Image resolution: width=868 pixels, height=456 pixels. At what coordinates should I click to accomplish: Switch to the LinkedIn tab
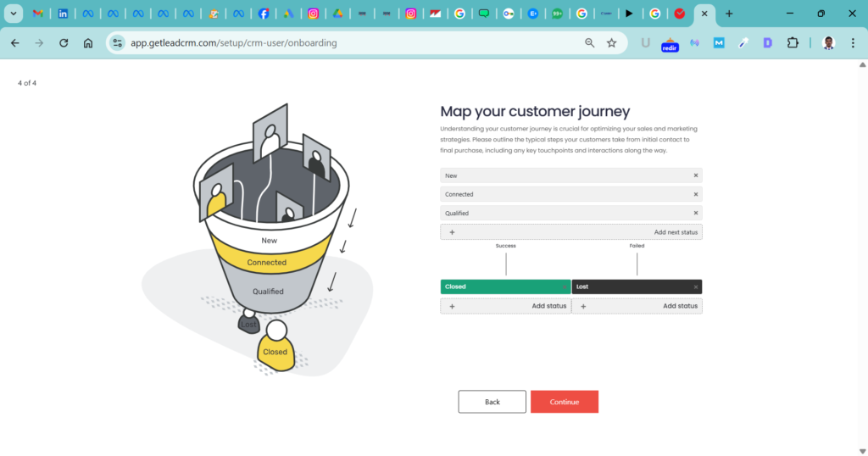(63, 14)
